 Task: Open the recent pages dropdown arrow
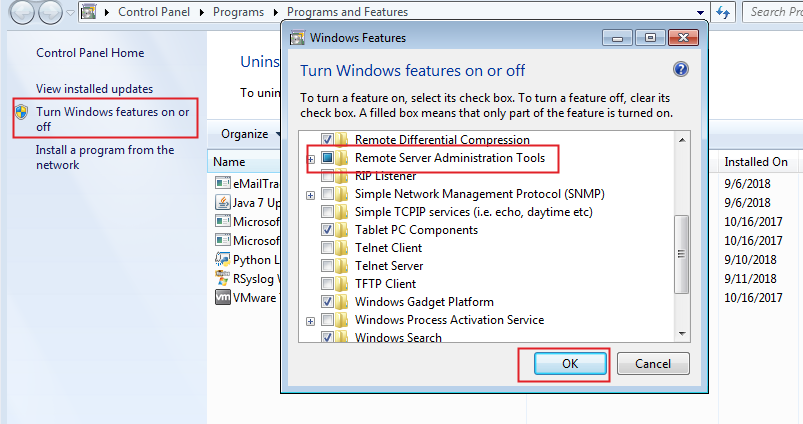(x=71, y=13)
